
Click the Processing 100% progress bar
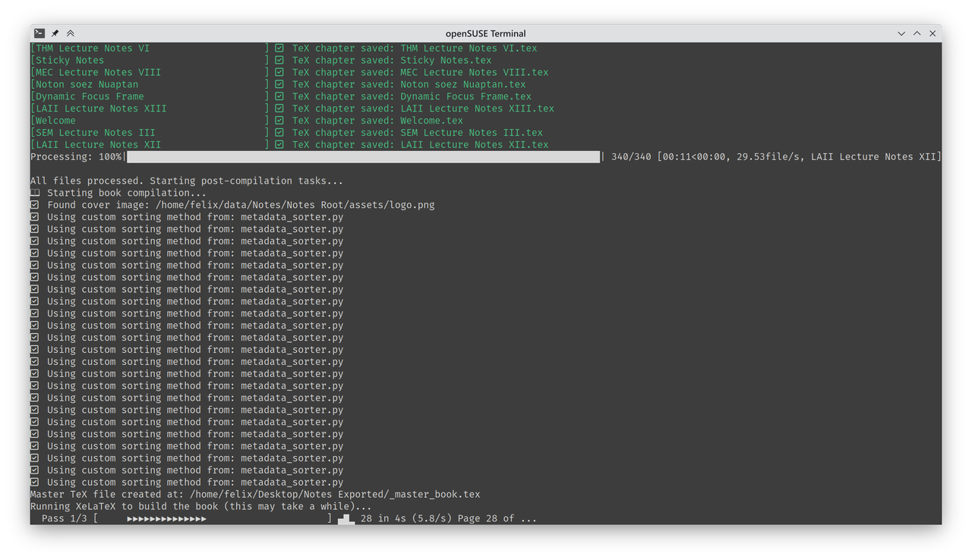click(363, 156)
